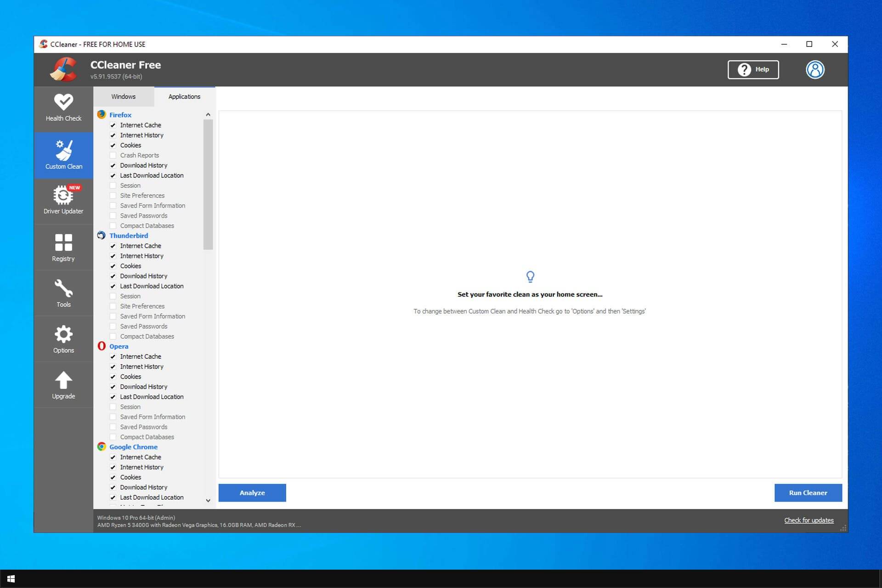Screen dimensions: 882x588
Task: Uncheck Firefox Cookies
Action: pos(113,145)
